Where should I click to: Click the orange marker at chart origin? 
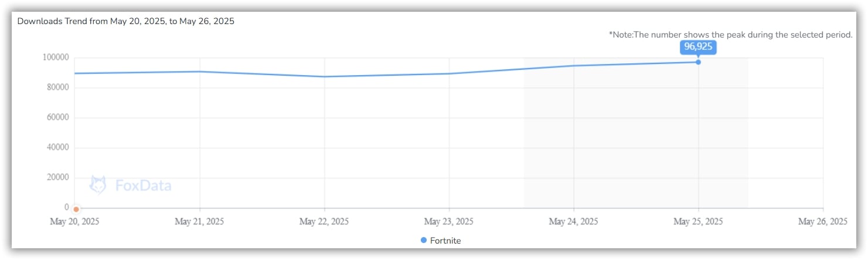tap(76, 209)
